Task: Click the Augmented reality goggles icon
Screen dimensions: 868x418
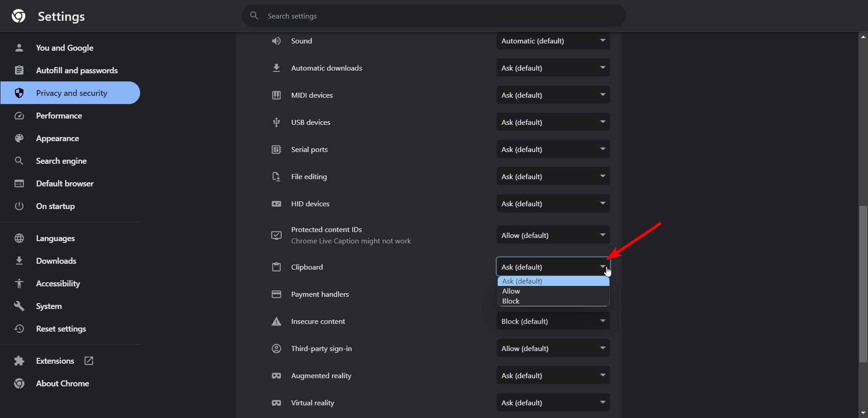Action: [277, 375]
